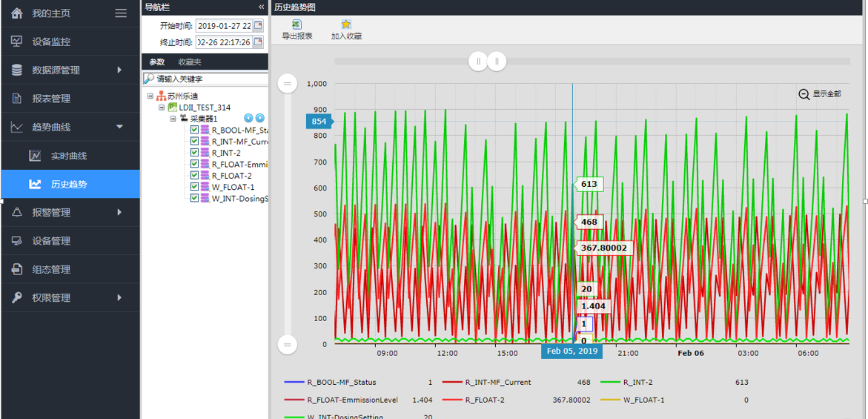Switch to the 参数 tab
The width and height of the screenshot is (868, 419).
157,62
